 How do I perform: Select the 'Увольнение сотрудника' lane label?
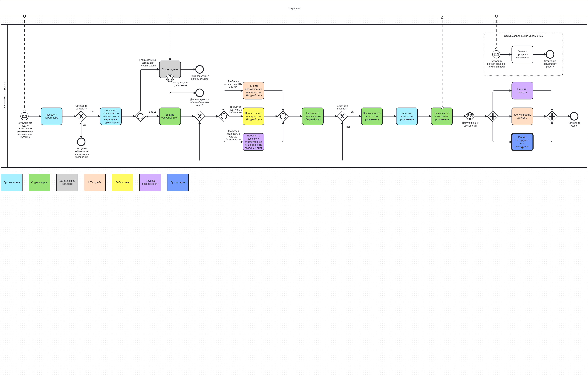point(4,96)
